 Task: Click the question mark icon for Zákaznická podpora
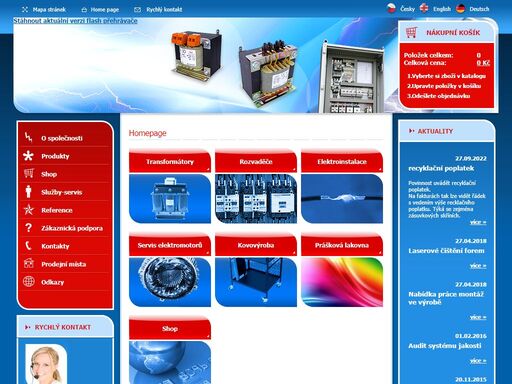click(29, 228)
